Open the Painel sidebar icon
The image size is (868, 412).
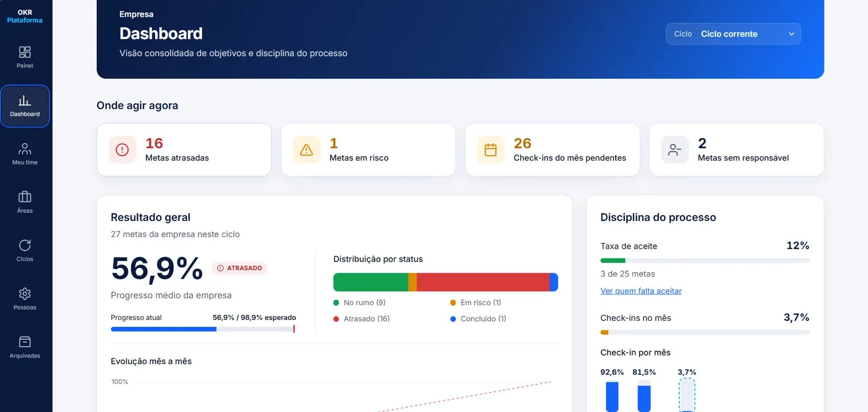tap(25, 52)
